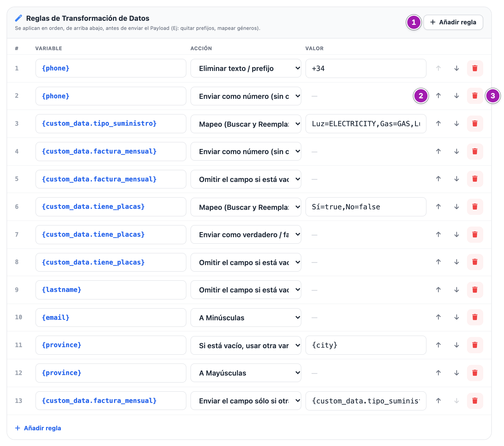
Task: Move rule 12 down
Action: pos(457,373)
